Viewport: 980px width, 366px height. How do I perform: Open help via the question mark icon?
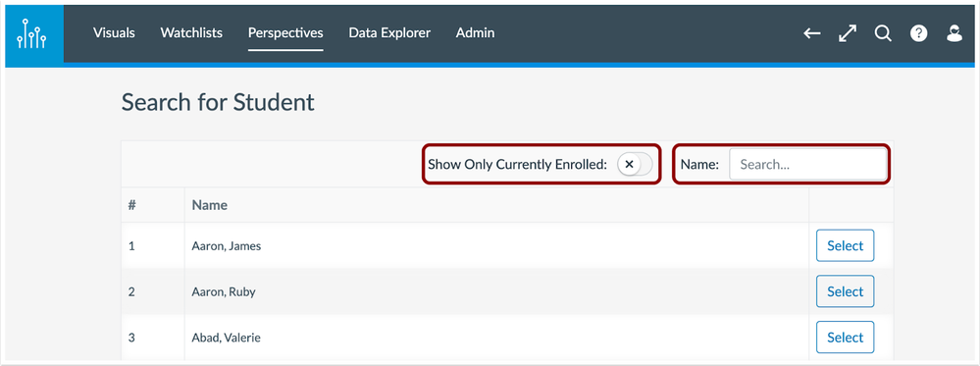918,33
